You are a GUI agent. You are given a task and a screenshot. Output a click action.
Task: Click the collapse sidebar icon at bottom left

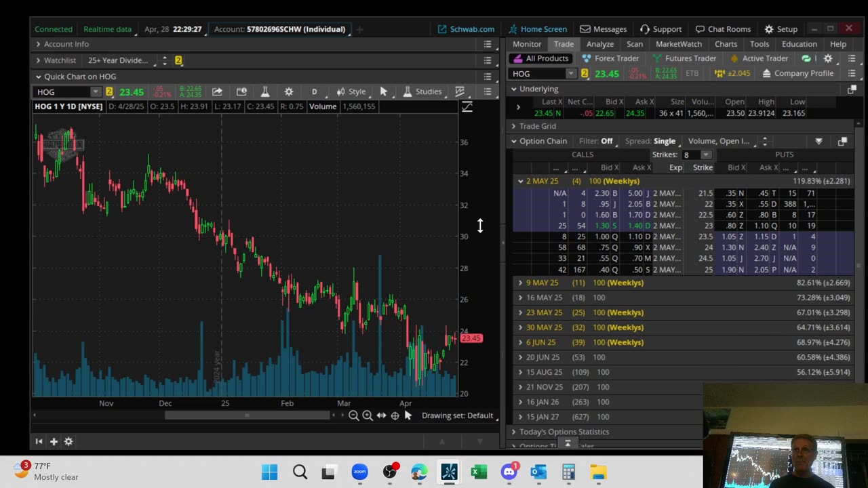pyautogui.click(x=39, y=441)
